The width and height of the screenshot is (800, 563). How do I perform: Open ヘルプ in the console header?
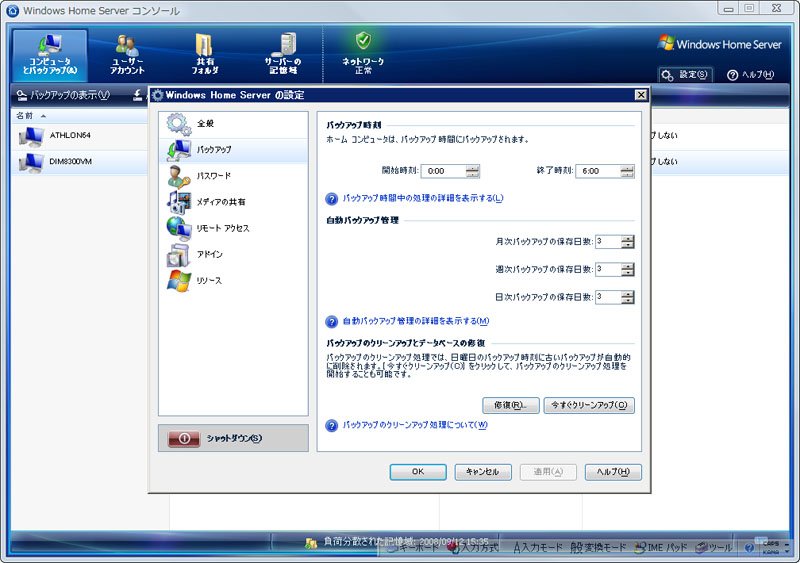click(x=751, y=75)
